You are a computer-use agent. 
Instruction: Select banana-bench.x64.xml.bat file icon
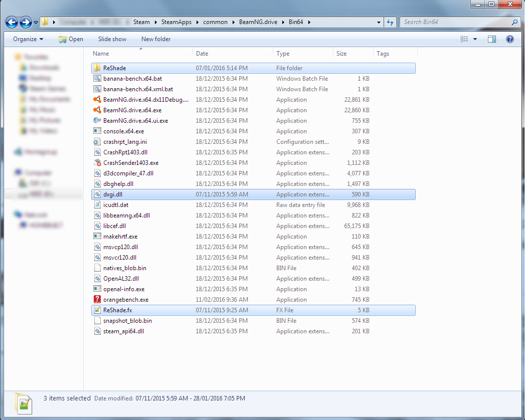tap(97, 89)
